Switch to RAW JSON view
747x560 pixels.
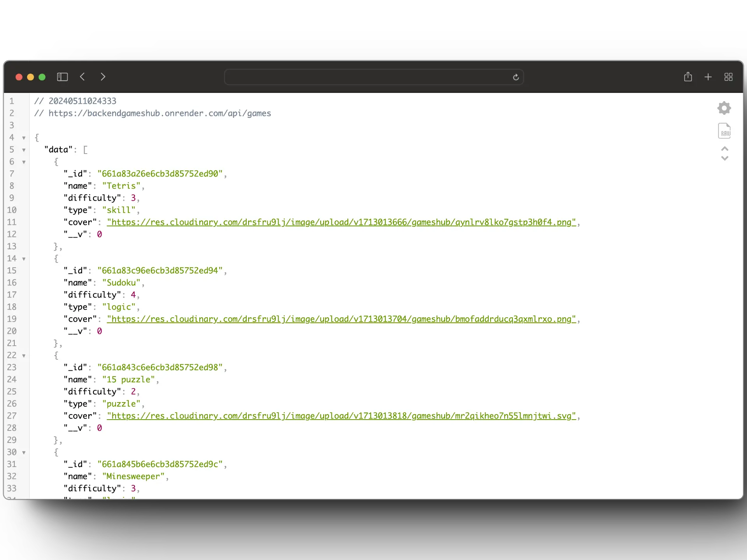[x=724, y=131]
